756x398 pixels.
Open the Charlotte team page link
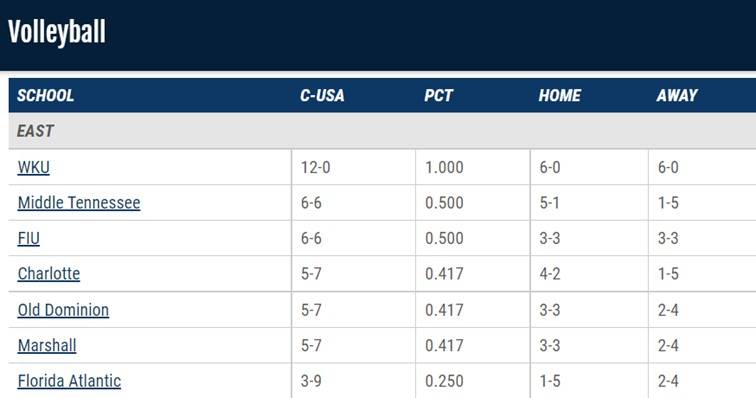click(49, 274)
